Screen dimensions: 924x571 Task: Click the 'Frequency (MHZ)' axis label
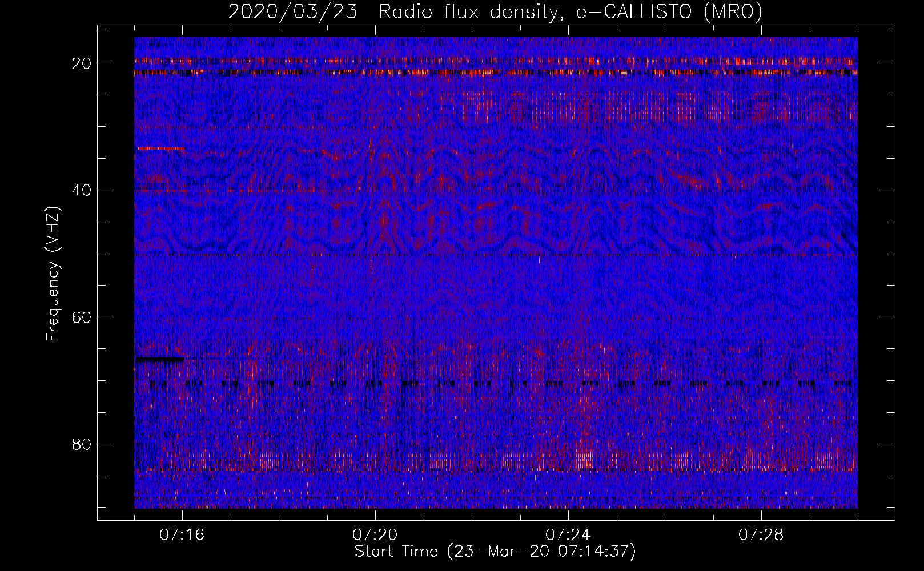[53, 274]
